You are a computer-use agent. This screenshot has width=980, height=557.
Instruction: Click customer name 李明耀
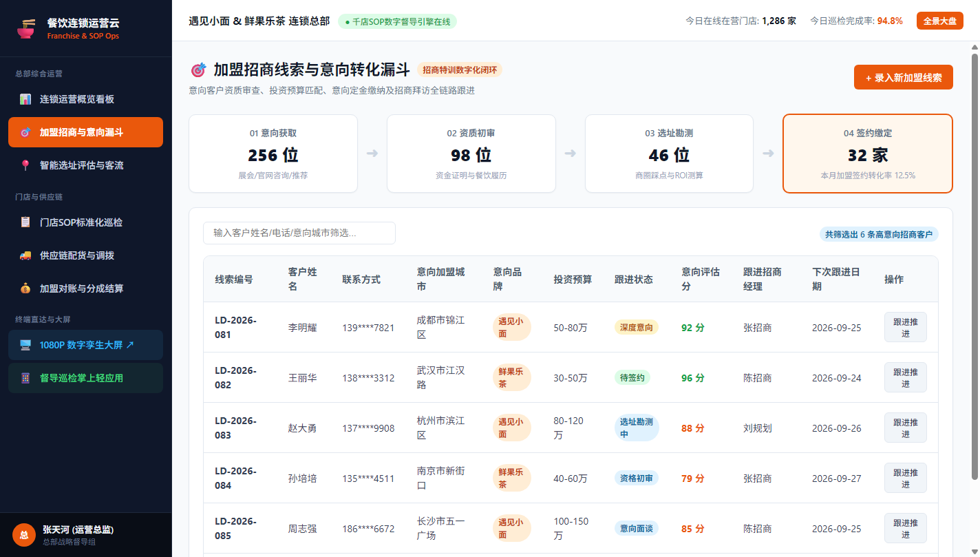(302, 328)
